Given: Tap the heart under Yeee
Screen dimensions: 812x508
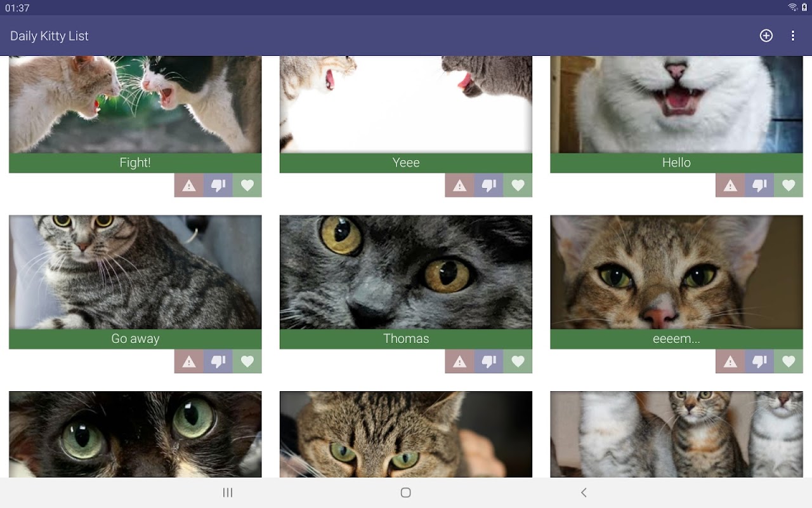Looking at the screenshot, I should 518,185.
